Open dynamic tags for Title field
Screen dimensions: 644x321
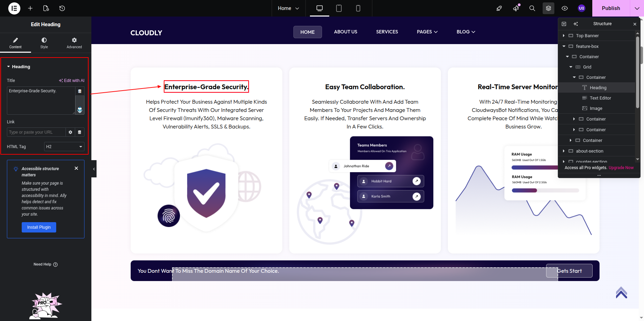(80, 91)
